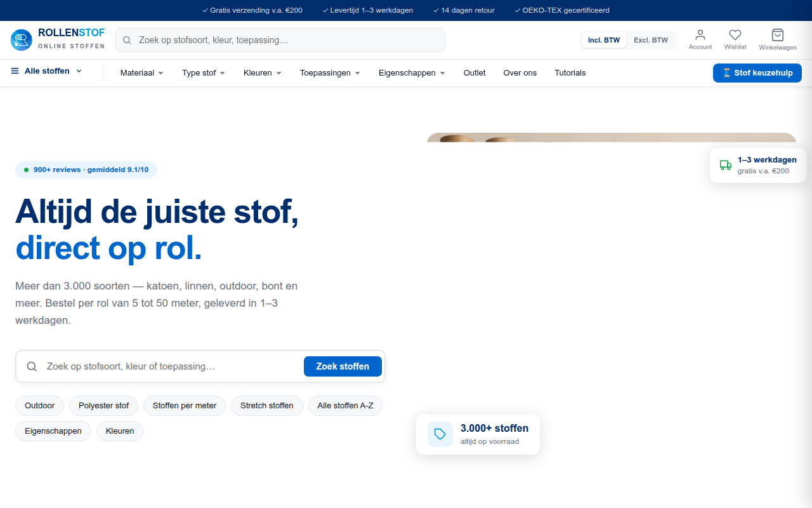The width and height of the screenshot is (812, 508).
Task: Click the Kleuren chip below search
Action: (120, 431)
